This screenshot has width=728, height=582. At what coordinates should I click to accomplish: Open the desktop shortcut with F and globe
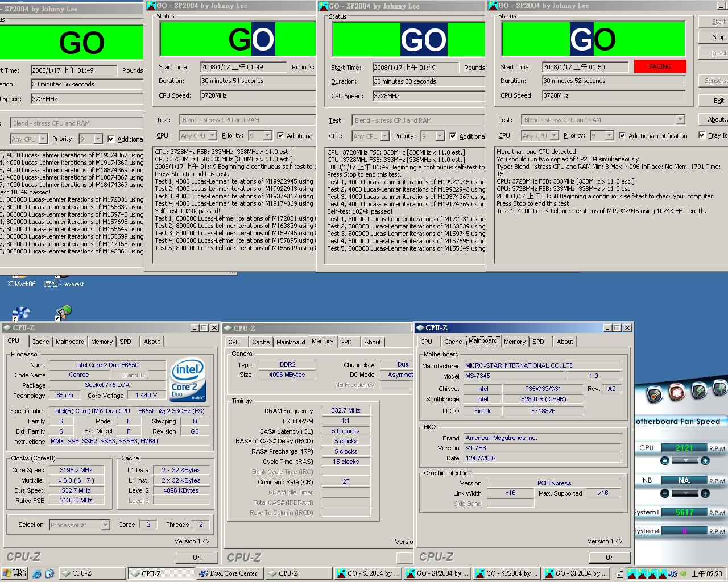(x=63, y=313)
